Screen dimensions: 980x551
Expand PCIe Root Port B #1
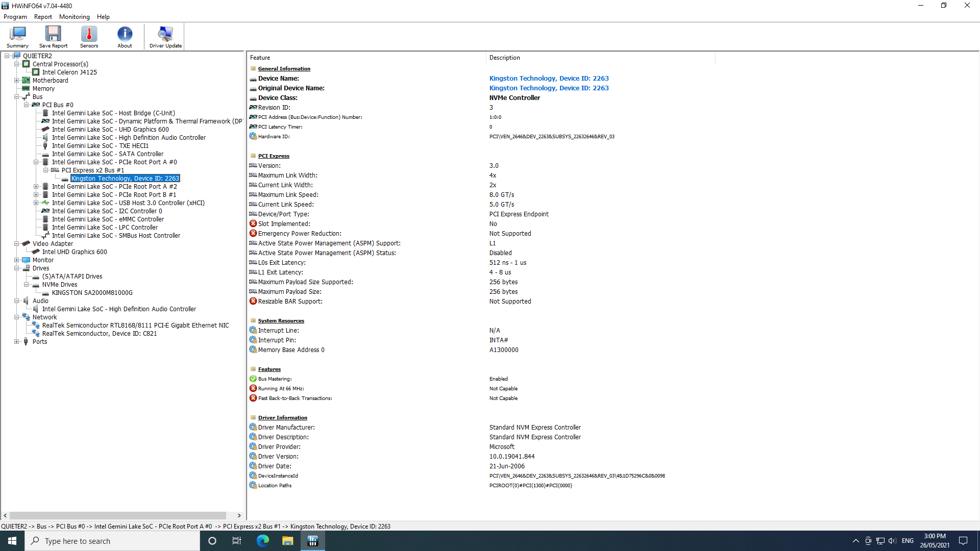coord(36,195)
